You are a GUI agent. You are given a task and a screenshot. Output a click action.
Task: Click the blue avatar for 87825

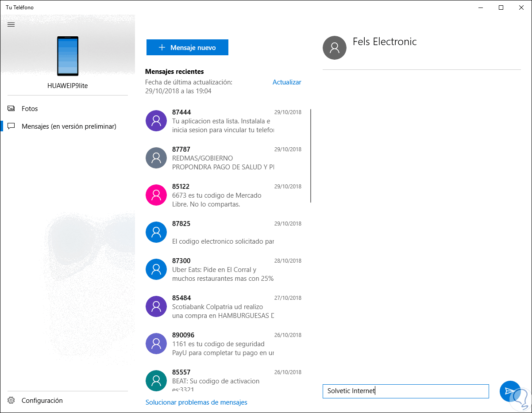point(156,232)
